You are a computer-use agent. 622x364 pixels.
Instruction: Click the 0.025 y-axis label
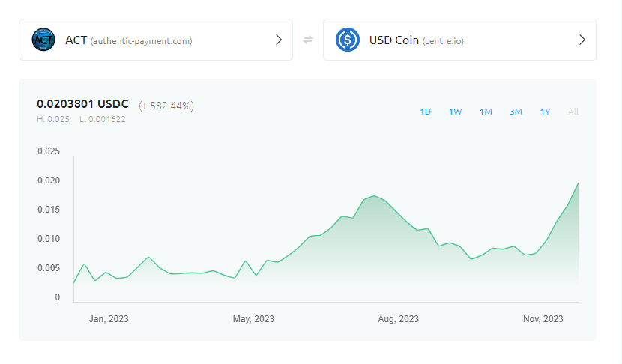[x=49, y=151]
